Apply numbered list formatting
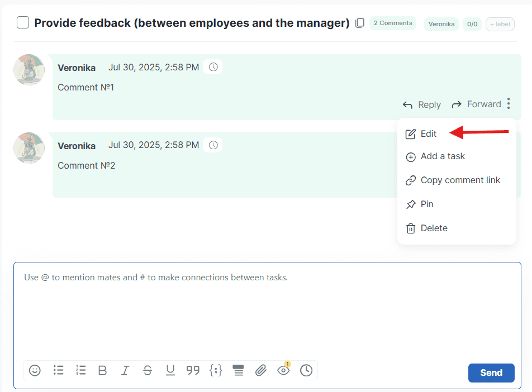Image resolution: width=532 pixels, height=392 pixels. pos(80,370)
